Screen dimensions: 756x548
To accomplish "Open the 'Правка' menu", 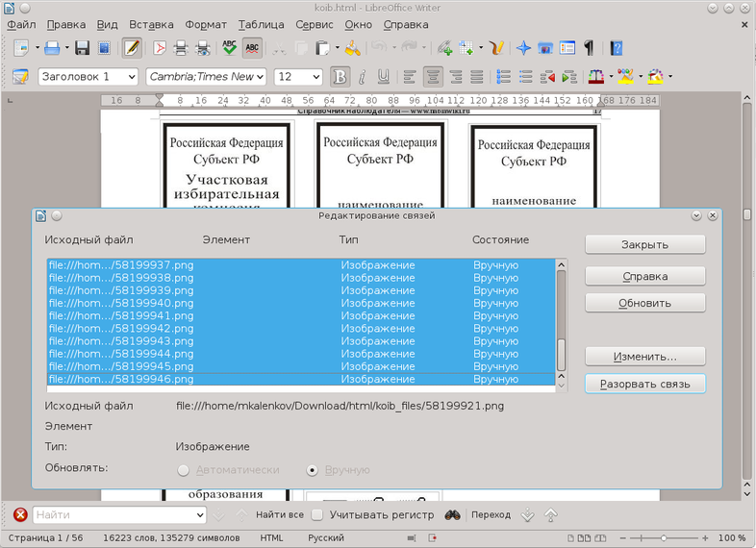I will click(x=66, y=25).
